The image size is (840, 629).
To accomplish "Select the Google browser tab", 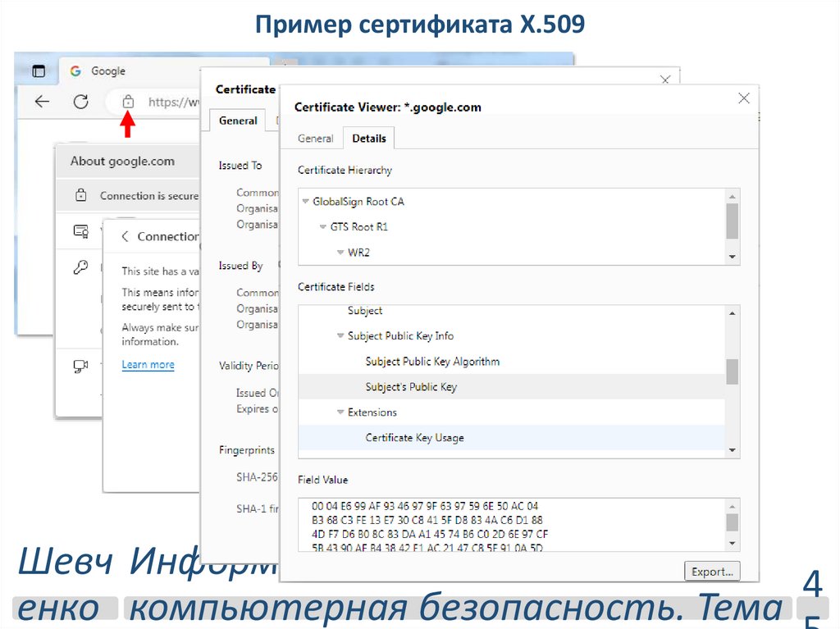I will (163, 71).
